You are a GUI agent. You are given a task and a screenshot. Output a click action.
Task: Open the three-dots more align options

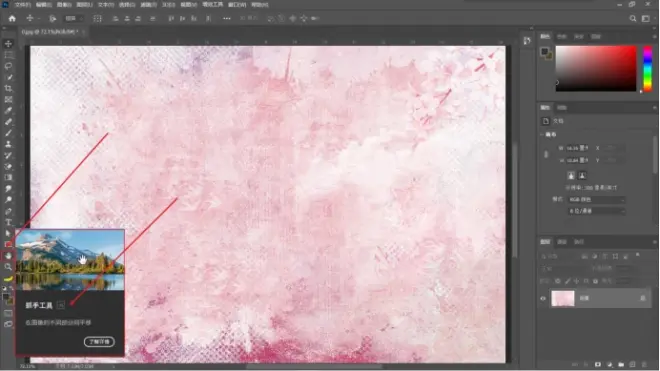point(226,19)
